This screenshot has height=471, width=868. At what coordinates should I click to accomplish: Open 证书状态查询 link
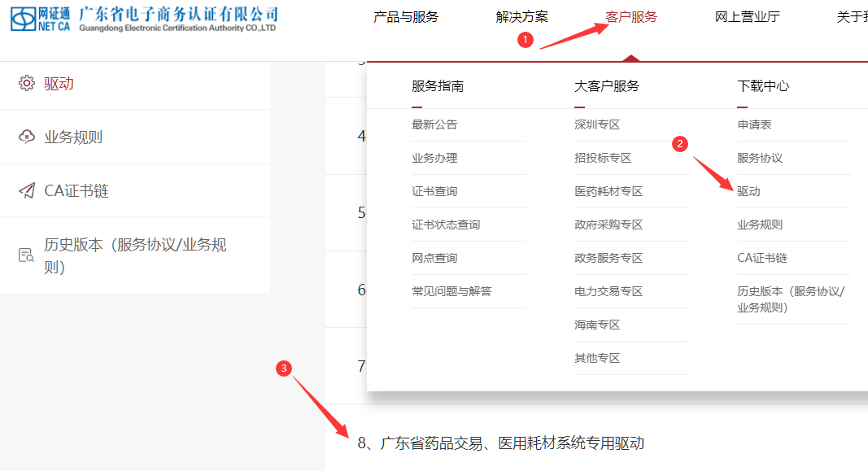(446, 225)
